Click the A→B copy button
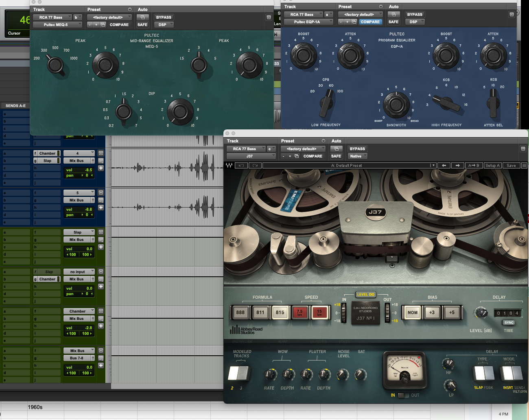The width and height of the screenshot is (529, 420). 474,166
